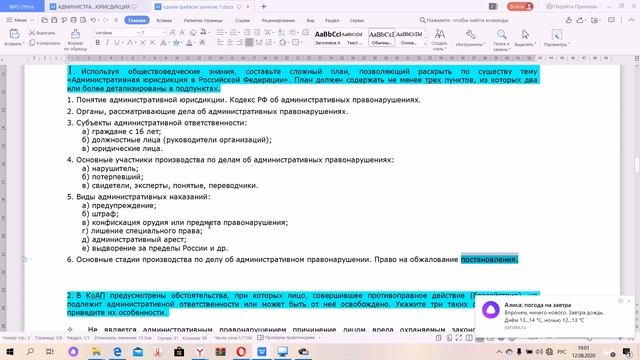640x360 pixels.
Task: Apply Заголовок 4 style
Action: 327,38
